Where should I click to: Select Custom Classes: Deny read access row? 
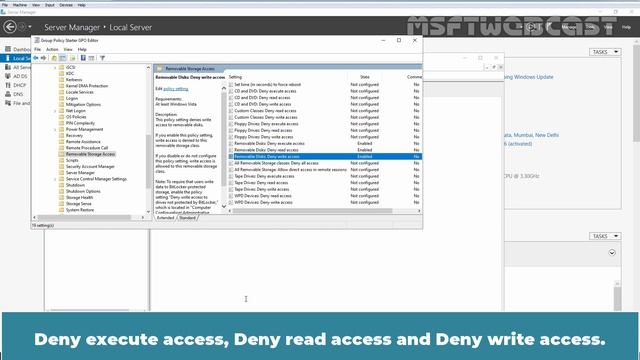pos(325,111)
